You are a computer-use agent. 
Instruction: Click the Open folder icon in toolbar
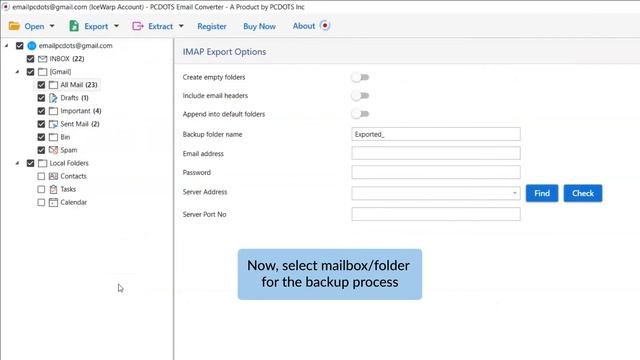click(x=14, y=26)
